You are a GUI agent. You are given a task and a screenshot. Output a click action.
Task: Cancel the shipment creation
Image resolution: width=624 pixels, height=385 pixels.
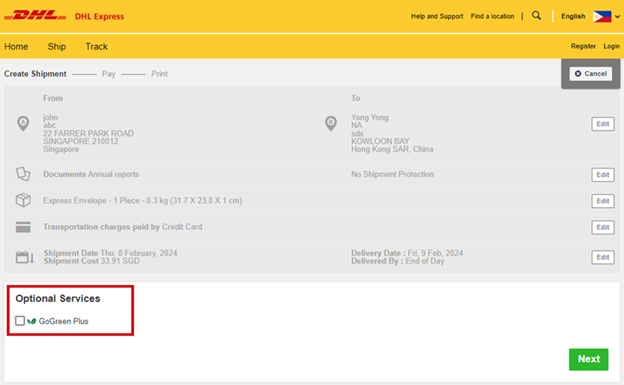(x=591, y=74)
